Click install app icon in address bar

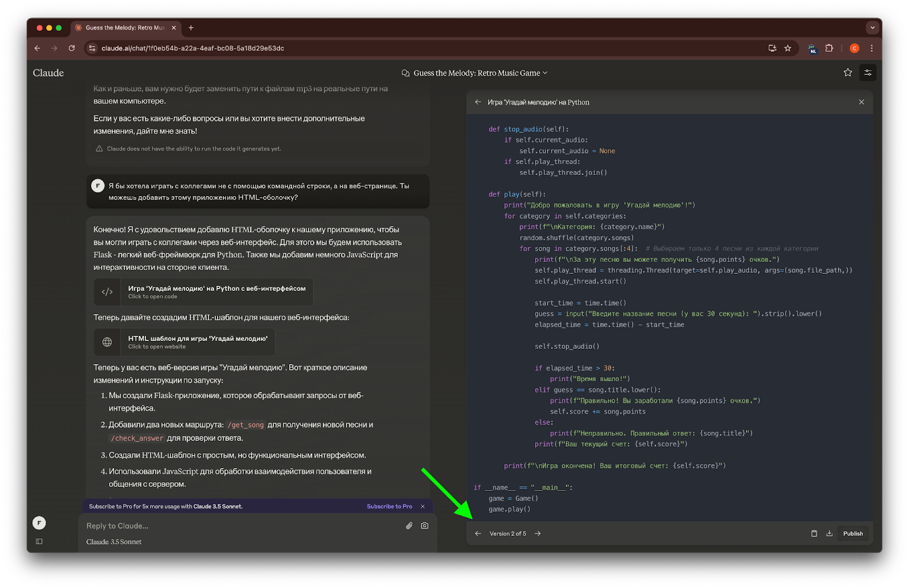[772, 48]
